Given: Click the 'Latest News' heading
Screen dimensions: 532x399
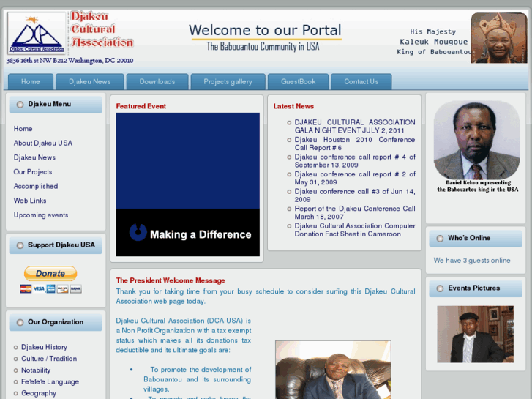Looking at the screenshot, I should point(293,106).
